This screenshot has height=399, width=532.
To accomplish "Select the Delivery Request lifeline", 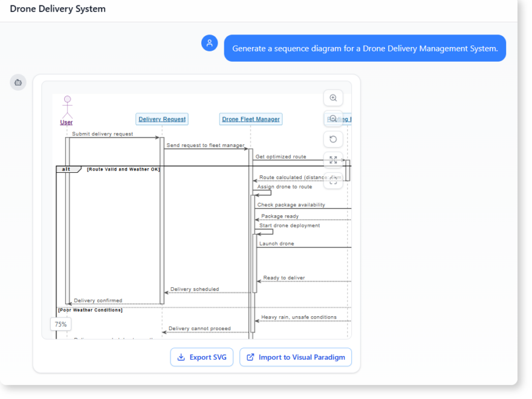I will pos(161,118).
